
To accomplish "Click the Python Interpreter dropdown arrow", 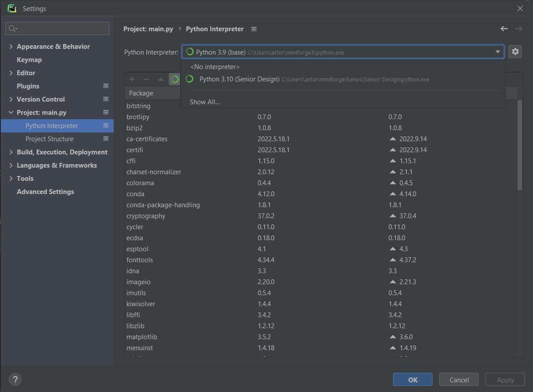I will tap(498, 52).
